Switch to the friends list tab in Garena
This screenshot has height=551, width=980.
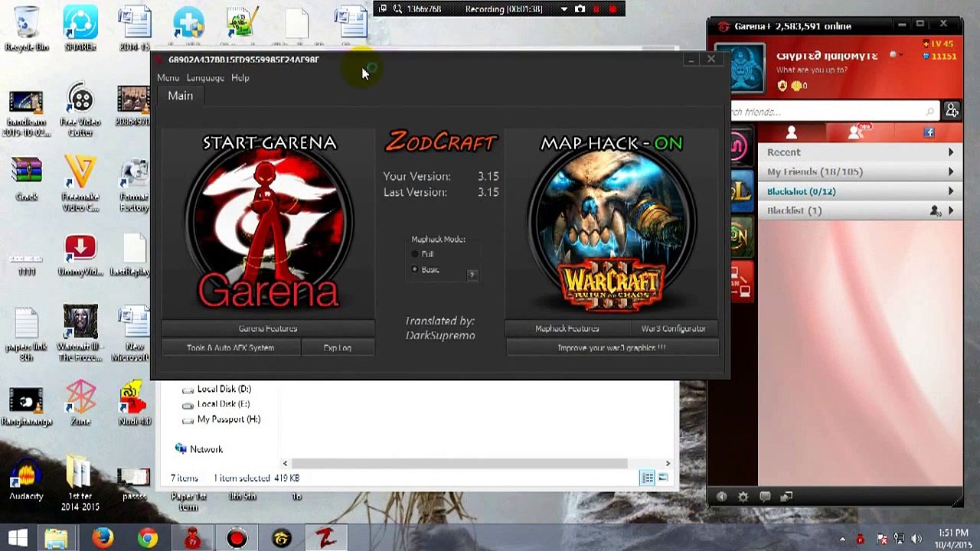[792, 133]
